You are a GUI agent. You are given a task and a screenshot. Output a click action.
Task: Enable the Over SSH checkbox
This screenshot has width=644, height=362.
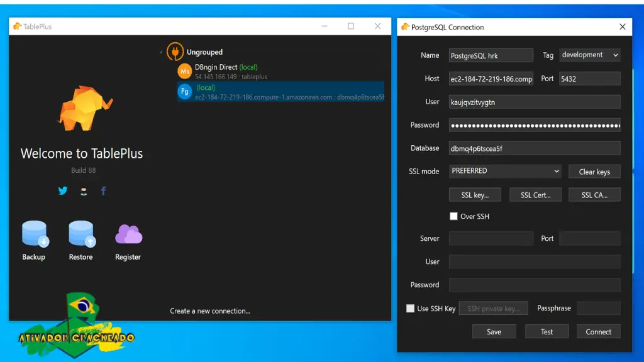tap(453, 216)
